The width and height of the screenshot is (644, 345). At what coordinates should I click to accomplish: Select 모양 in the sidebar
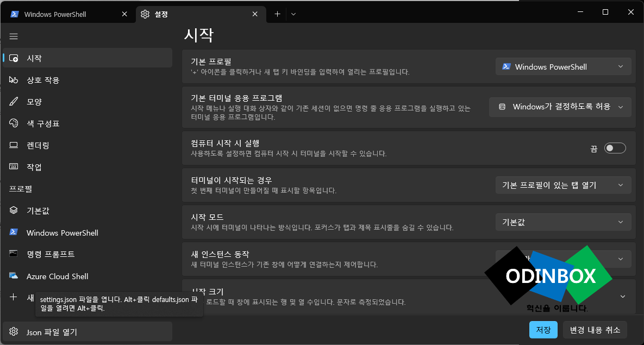point(87,102)
